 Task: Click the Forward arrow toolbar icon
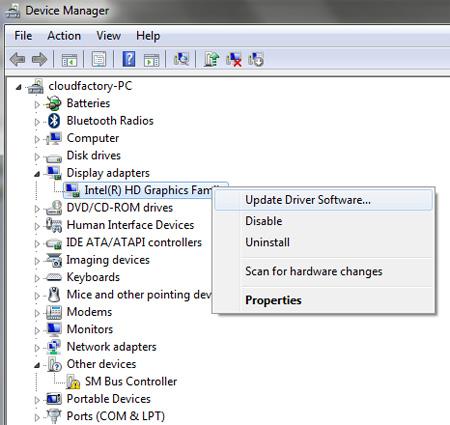click(40, 60)
